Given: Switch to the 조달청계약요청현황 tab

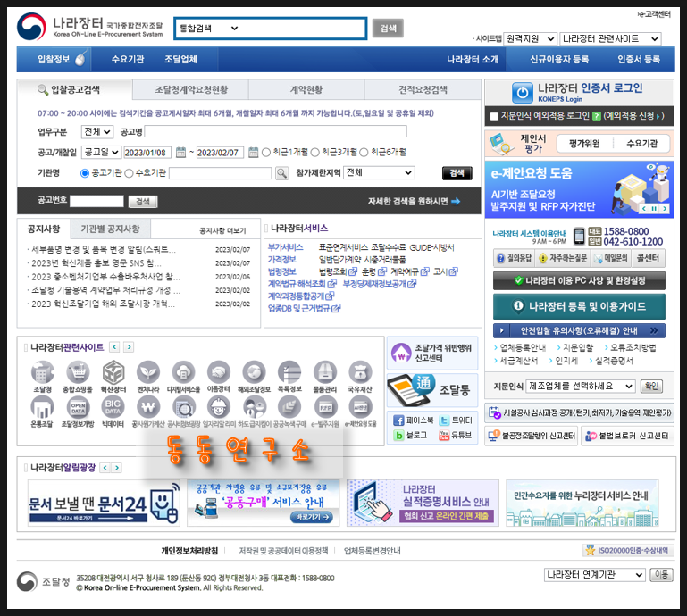Looking at the screenshot, I should point(191,90).
